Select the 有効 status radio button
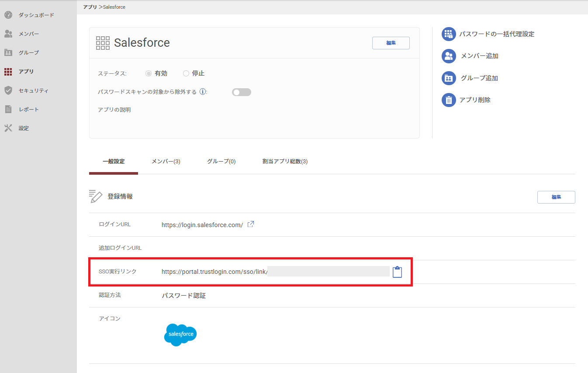 [149, 73]
